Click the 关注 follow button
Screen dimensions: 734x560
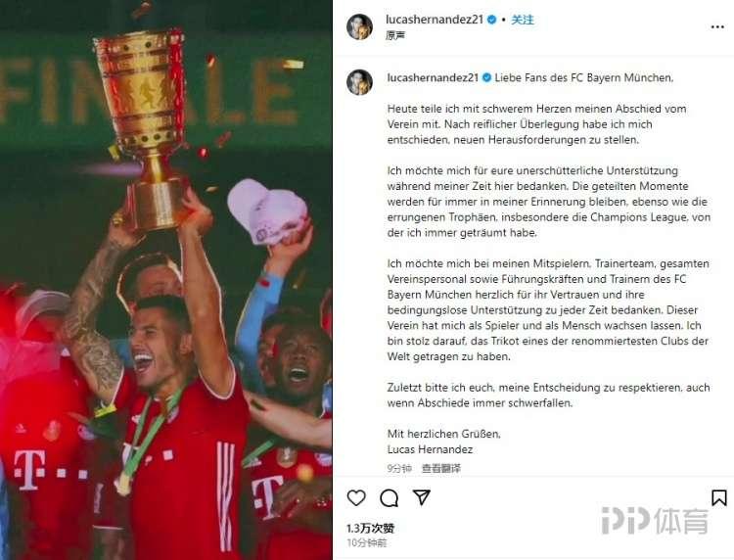(x=523, y=20)
